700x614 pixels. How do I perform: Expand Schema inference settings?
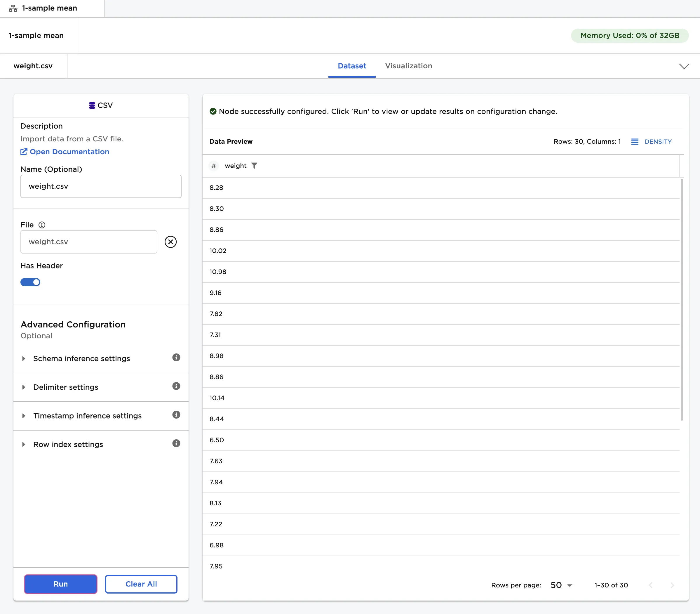coord(81,358)
